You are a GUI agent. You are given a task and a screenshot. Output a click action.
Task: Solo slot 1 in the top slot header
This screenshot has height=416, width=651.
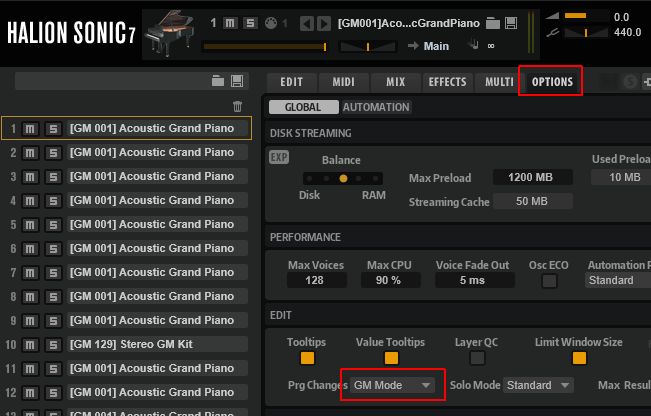point(250,23)
